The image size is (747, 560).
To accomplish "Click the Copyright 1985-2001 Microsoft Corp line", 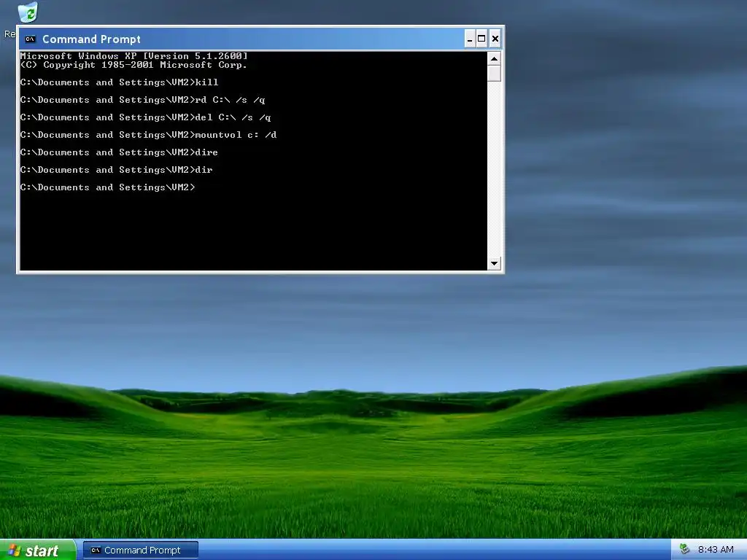I will (x=134, y=65).
